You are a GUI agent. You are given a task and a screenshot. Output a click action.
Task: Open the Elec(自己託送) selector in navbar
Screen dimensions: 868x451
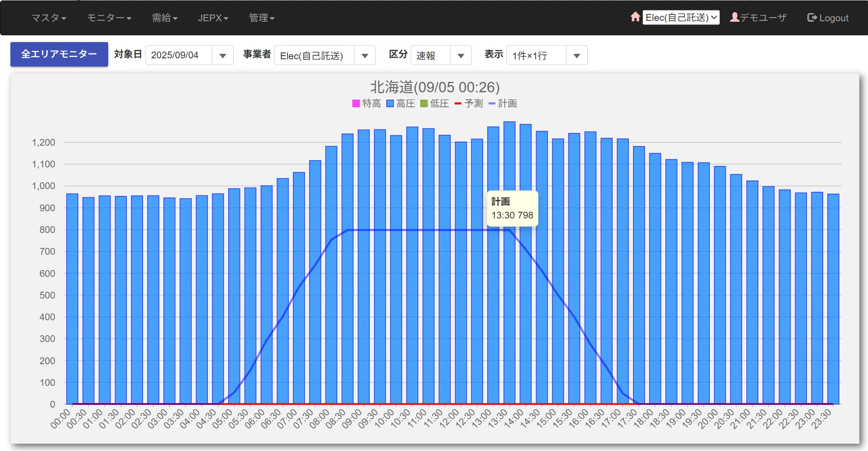[x=681, y=17]
